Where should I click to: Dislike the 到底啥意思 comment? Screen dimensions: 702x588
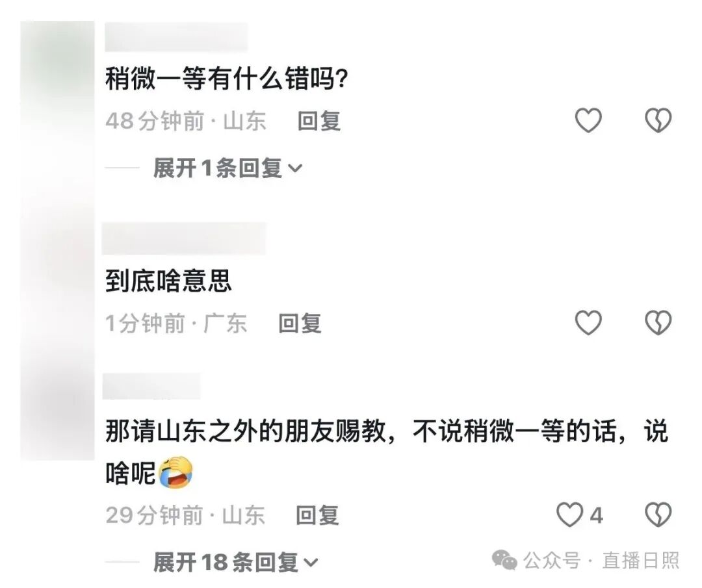pos(658,322)
